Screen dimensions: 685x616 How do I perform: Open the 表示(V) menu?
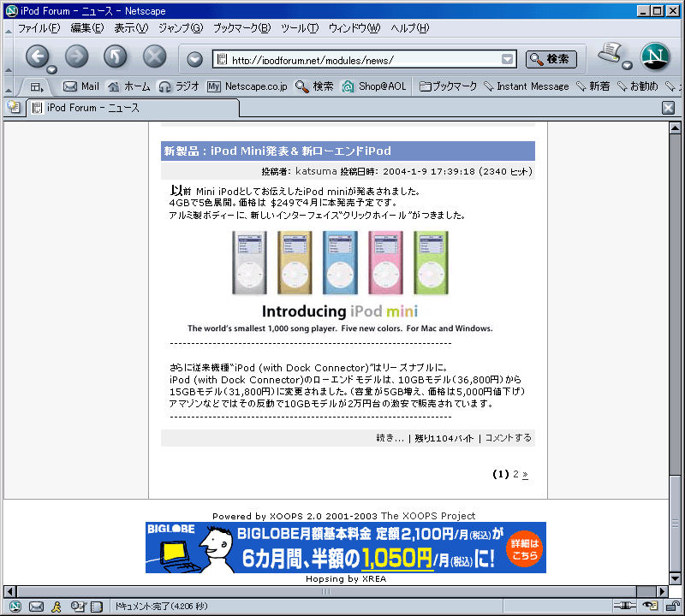coord(131,28)
